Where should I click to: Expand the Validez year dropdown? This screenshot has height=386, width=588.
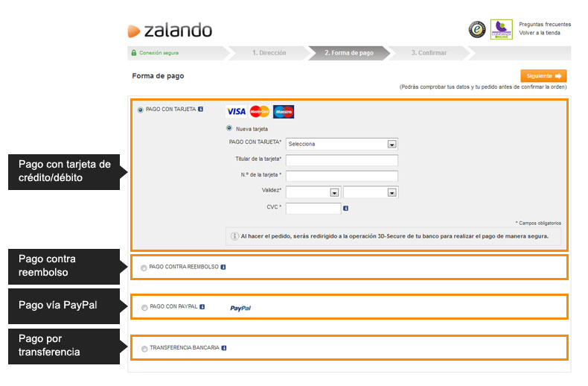(371, 192)
